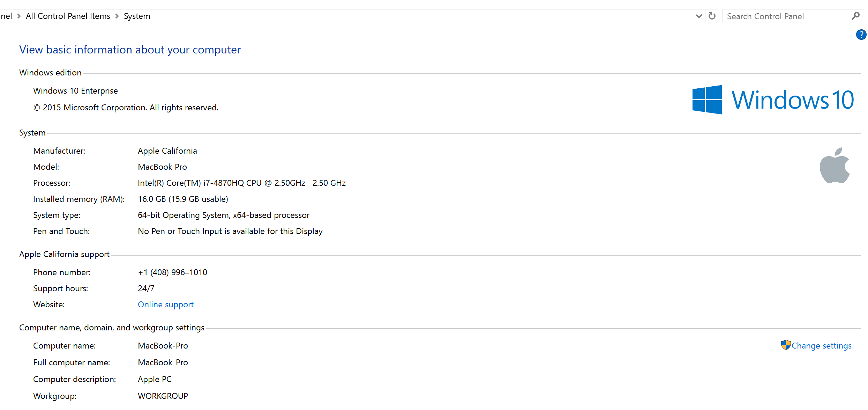Screen dimensions: 868x410
Task: Click the refresh icon in address bar
Action: [x=712, y=16]
